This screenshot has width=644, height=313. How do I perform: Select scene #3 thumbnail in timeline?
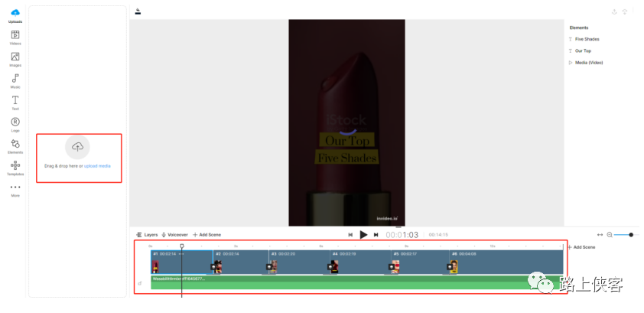273,266
